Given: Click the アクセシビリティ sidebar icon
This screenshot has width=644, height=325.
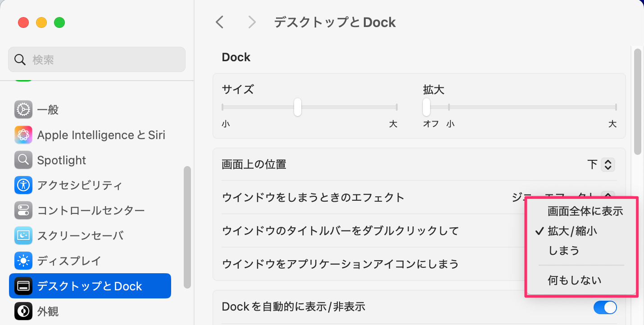Looking at the screenshot, I should tap(23, 185).
